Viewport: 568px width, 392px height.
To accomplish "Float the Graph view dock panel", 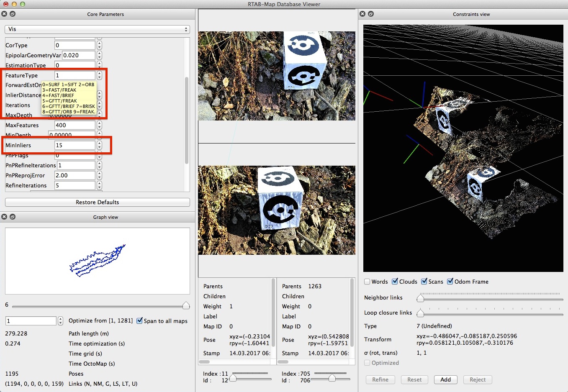I will [13, 217].
